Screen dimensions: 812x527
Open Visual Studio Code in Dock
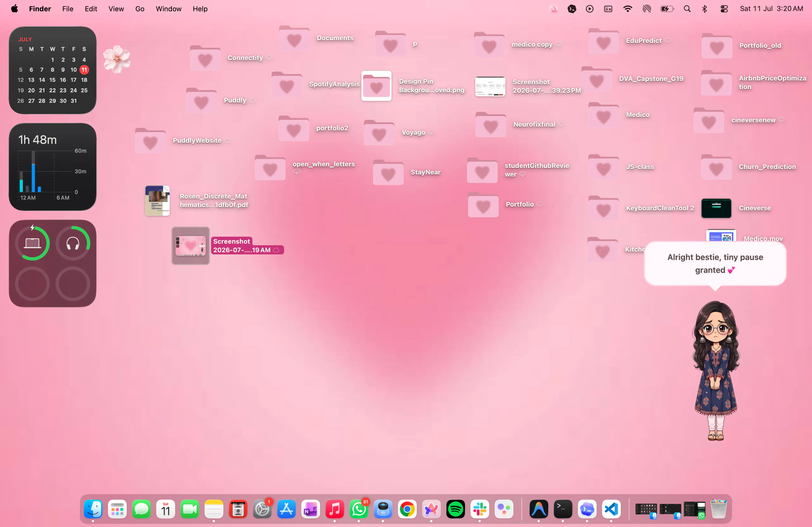coord(611,509)
